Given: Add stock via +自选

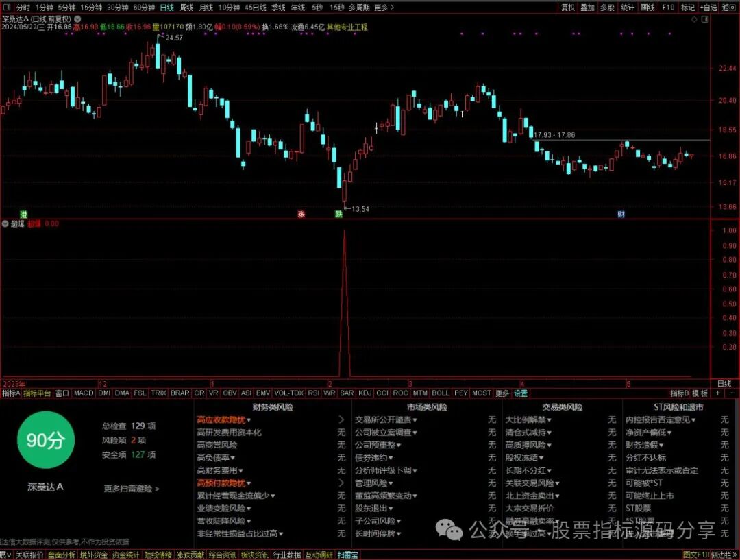Looking at the screenshot, I should [x=708, y=7].
